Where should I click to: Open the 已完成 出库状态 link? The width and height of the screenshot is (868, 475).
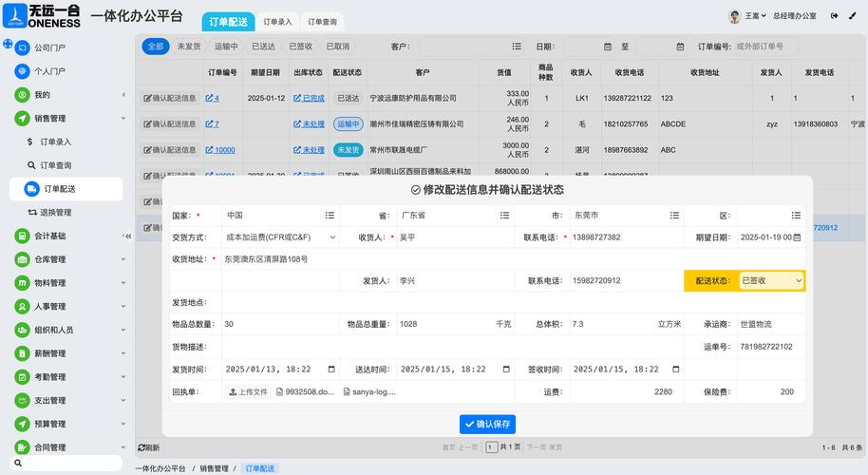(x=309, y=98)
